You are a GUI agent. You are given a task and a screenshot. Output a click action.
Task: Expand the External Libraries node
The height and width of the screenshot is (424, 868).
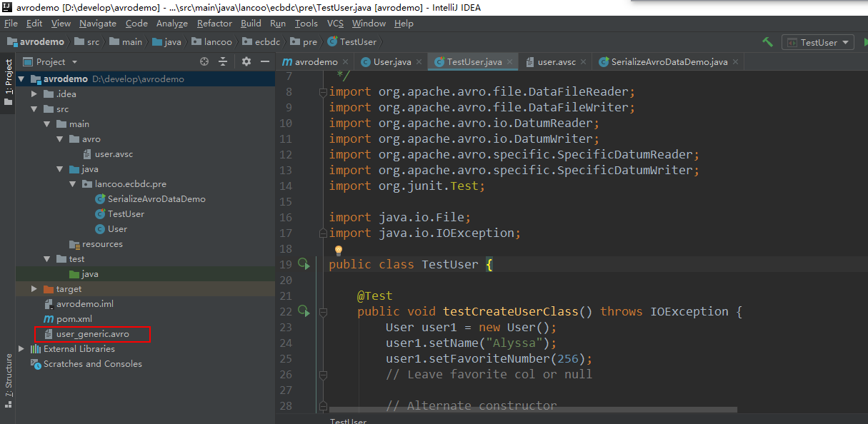pyautogui.click(x=21, y=349)
